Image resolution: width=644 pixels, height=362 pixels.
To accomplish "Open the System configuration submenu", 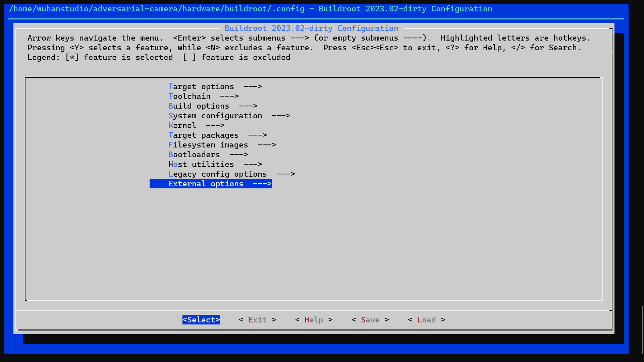I will (x=215, y=116).
